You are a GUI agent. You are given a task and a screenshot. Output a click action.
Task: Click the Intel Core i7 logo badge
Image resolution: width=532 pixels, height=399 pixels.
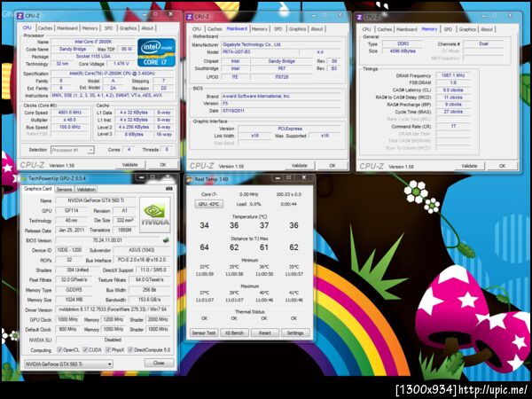tap(156, 52)
